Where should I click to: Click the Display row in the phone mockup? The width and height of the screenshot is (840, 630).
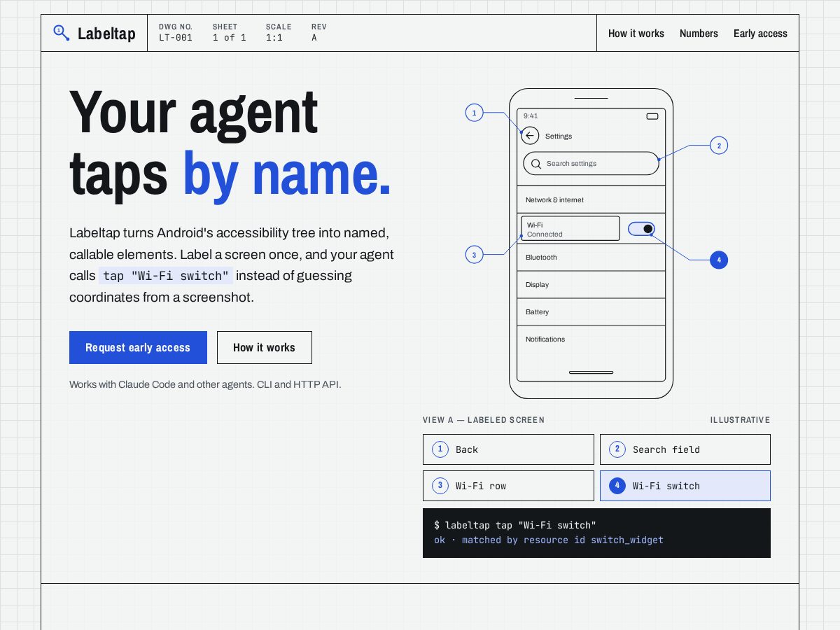click(x=591, y=284)
